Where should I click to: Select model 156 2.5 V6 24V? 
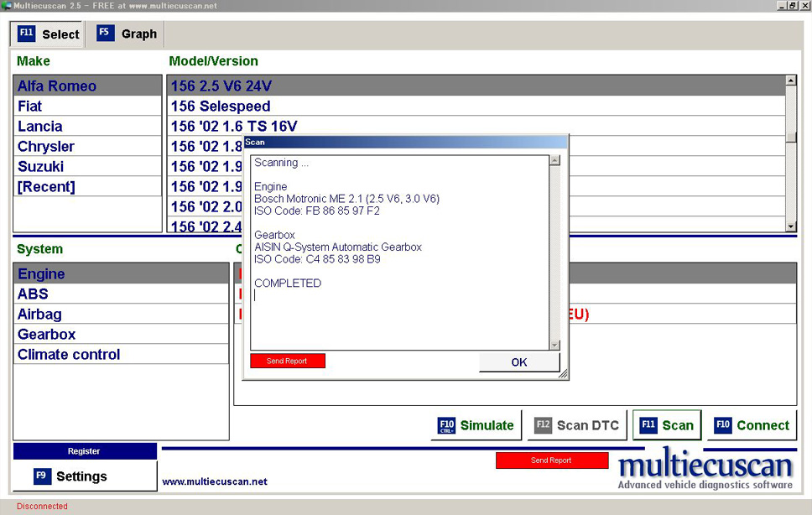coord(476,86)
